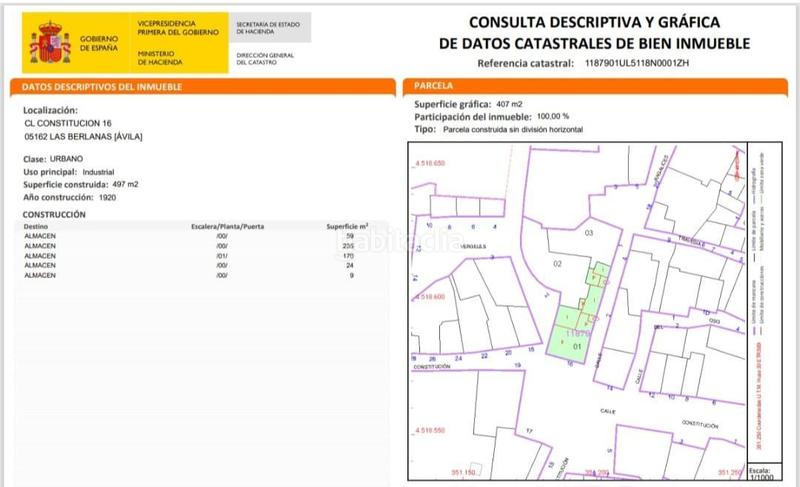Screen dimensions: 800x487
Task: Select address 'CL CONSTITUCION 16'
Action: click(x=68, y=123)
